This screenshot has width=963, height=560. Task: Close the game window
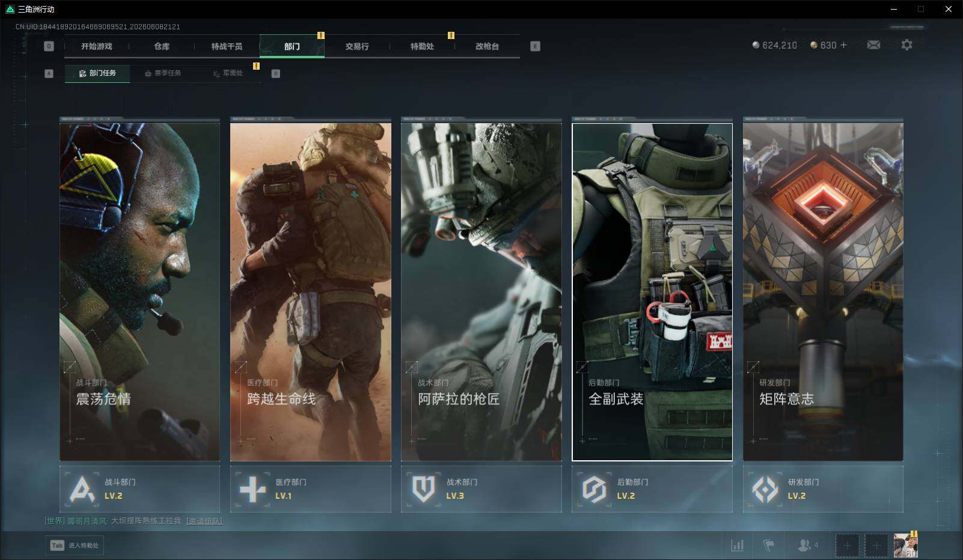(949, 9)
